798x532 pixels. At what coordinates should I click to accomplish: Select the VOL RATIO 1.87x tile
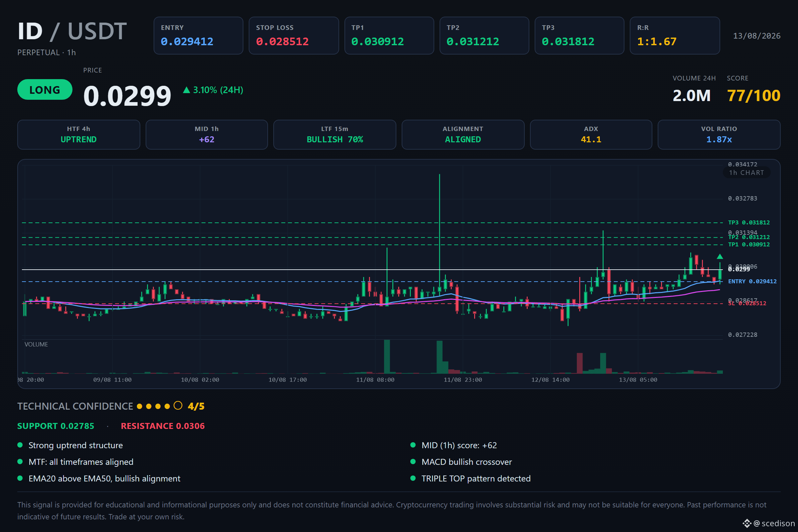point(719,135)
